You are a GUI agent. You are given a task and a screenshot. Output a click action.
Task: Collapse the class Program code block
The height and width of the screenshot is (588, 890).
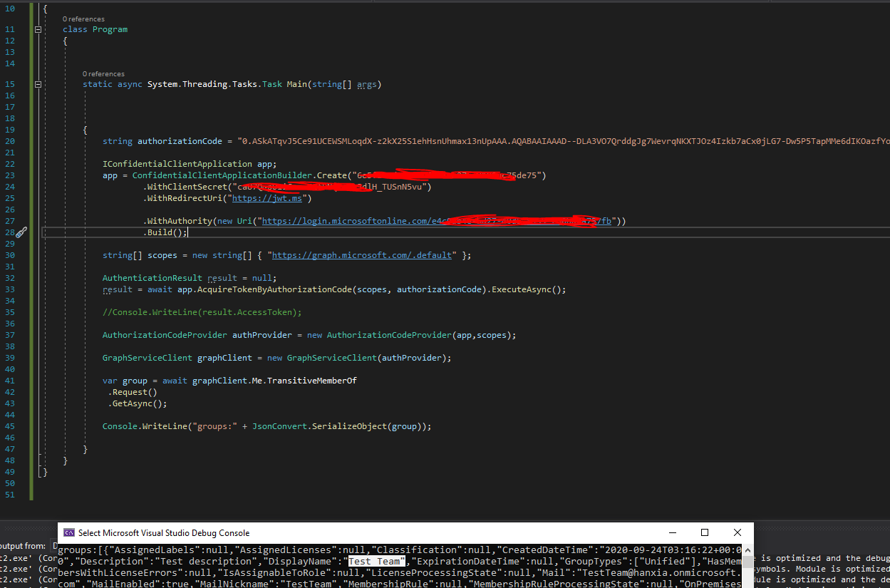point(38,29)
